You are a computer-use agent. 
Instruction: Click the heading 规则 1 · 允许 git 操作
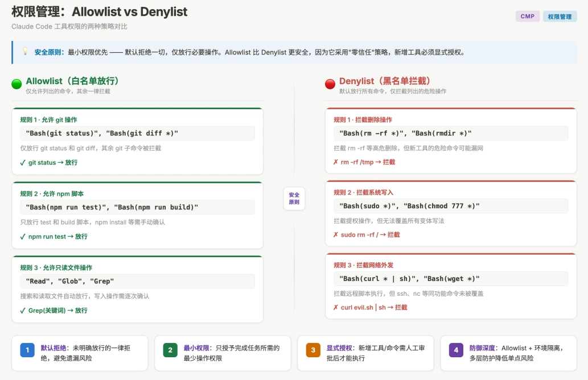48,119
